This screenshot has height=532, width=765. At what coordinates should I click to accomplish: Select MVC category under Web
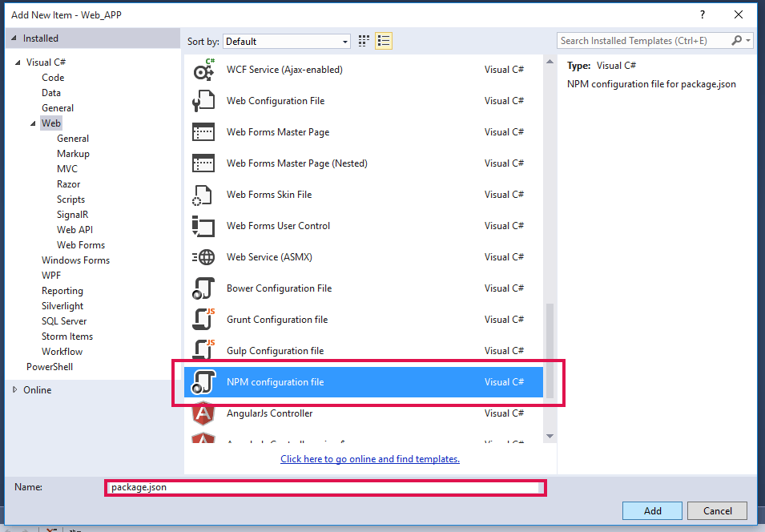(x=67, y=169)
